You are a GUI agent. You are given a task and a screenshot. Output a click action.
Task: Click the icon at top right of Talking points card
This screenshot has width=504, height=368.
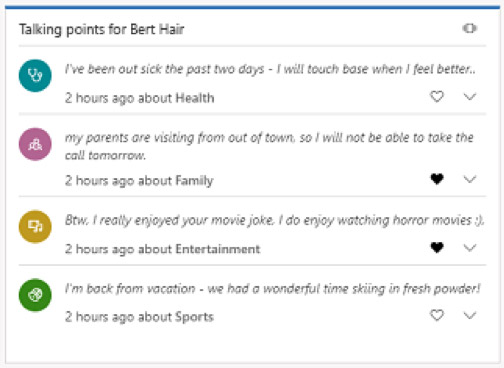click(x=470, y=29)
